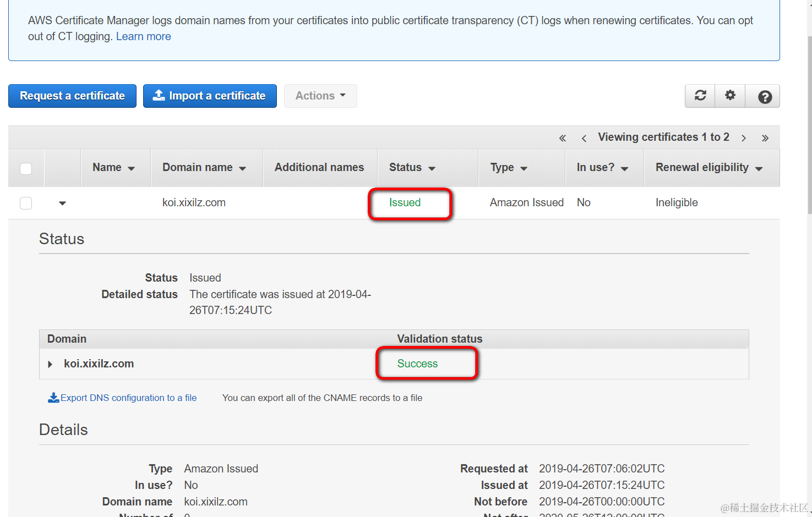Open the help question mark icon

click(765, 97)
